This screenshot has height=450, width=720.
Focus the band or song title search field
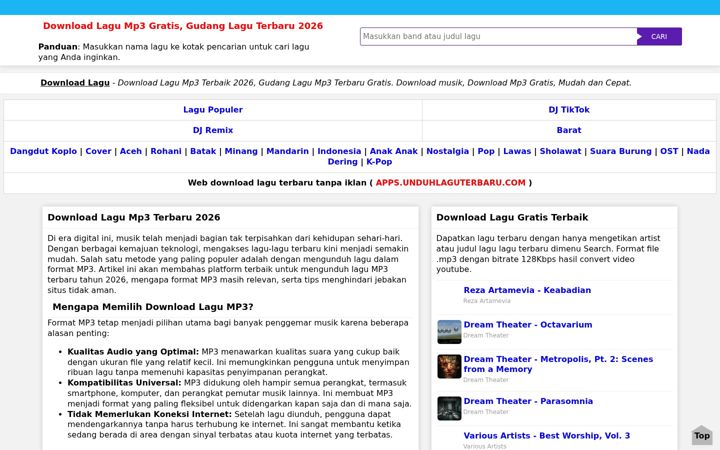[499, 36]
